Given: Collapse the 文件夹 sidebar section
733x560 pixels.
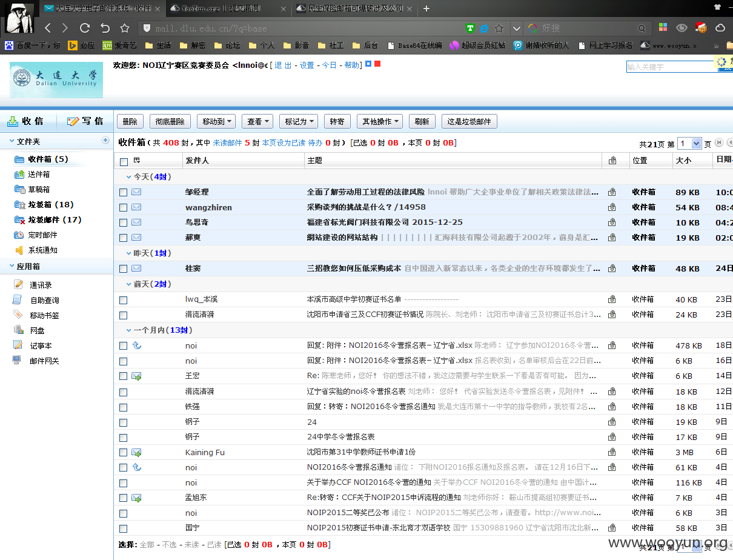Looking at the screenshot, I should 12,141.
